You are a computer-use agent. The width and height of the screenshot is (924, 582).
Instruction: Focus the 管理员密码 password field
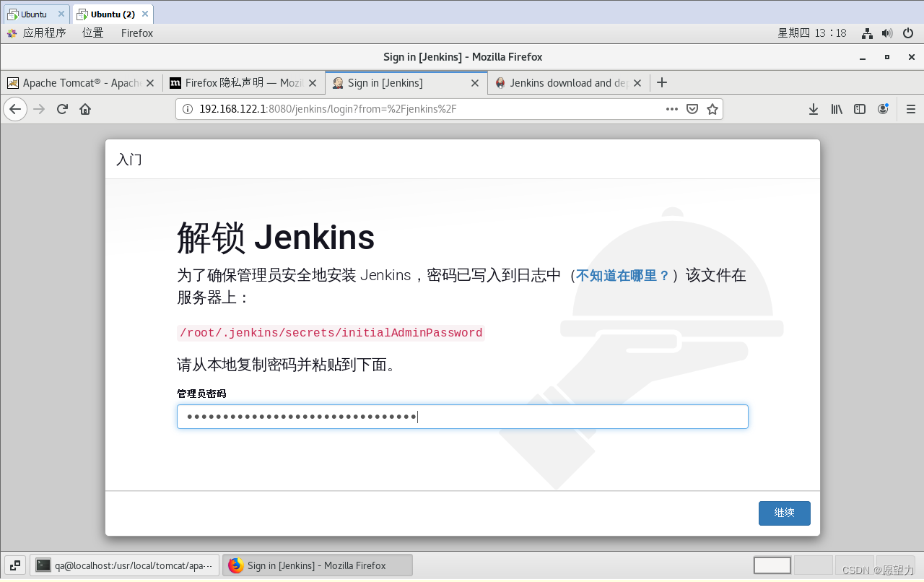(x=462, y=417)
